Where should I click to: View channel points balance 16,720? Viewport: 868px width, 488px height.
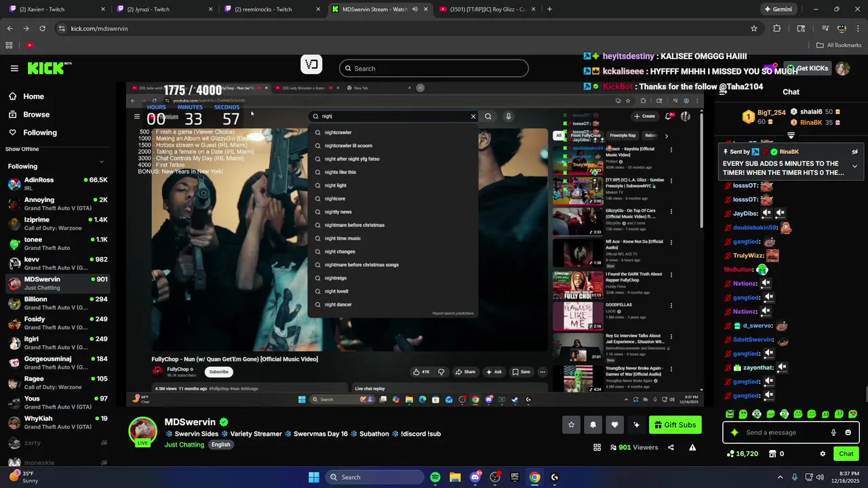(x=743, y=454)
